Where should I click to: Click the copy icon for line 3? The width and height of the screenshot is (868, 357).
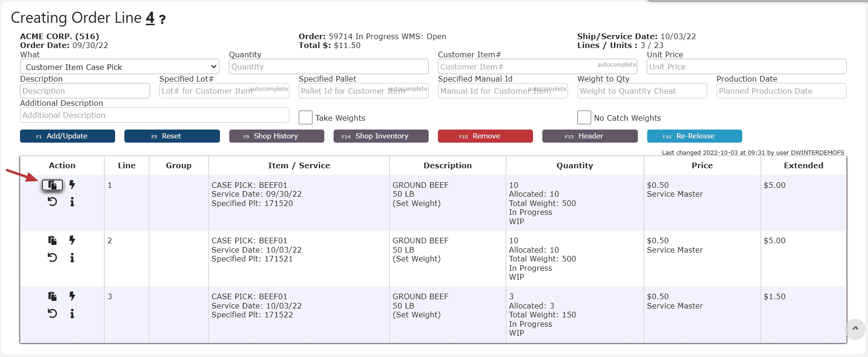pyautogui.click(x=52, y=296)
